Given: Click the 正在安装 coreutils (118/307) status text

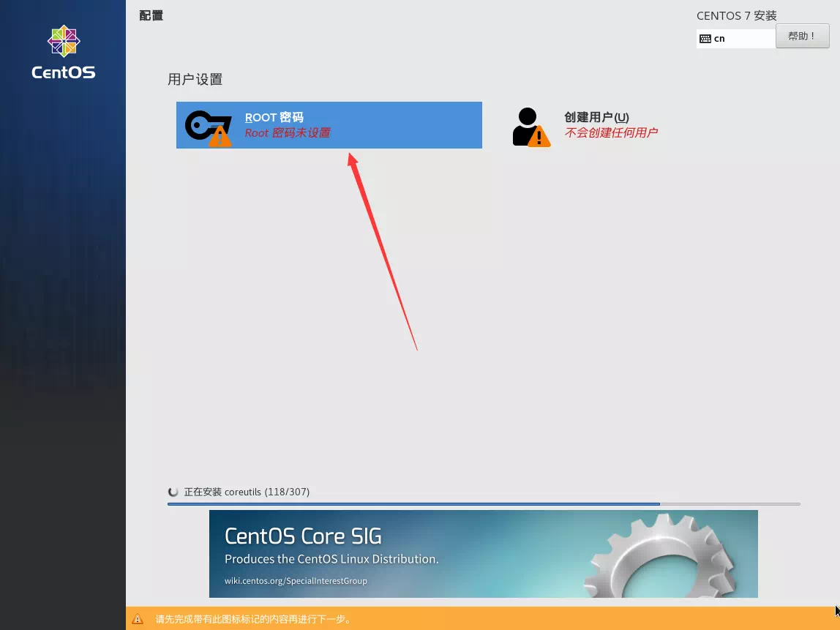Looking at the screenshot, I should pos(247,492).
